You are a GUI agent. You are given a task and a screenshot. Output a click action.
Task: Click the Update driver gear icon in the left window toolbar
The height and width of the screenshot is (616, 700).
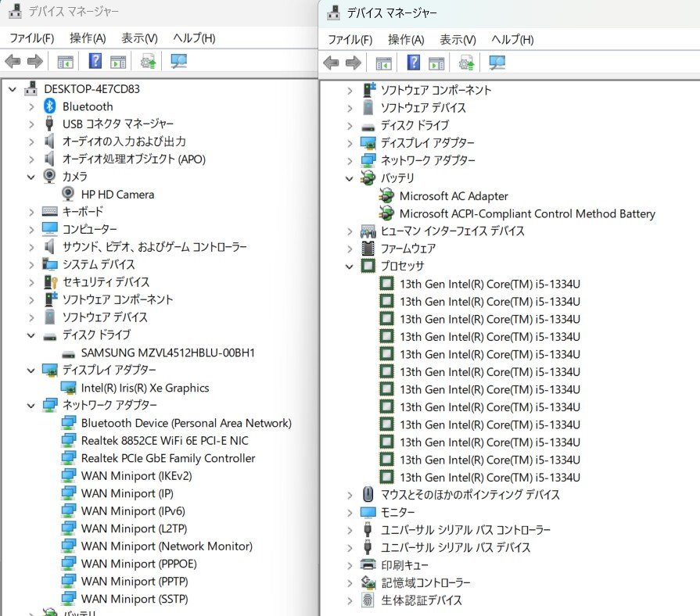pyautogui.click(x=149, y=61)
